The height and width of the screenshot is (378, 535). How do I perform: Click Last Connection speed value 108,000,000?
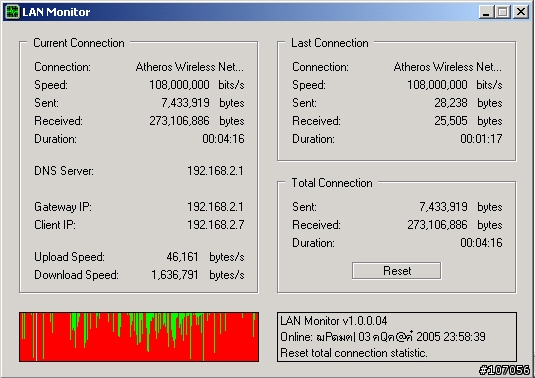(437, 85)
